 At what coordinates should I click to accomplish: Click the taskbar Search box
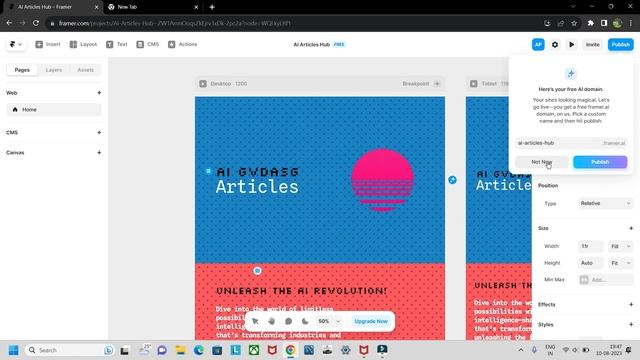[x=69, y=350]
